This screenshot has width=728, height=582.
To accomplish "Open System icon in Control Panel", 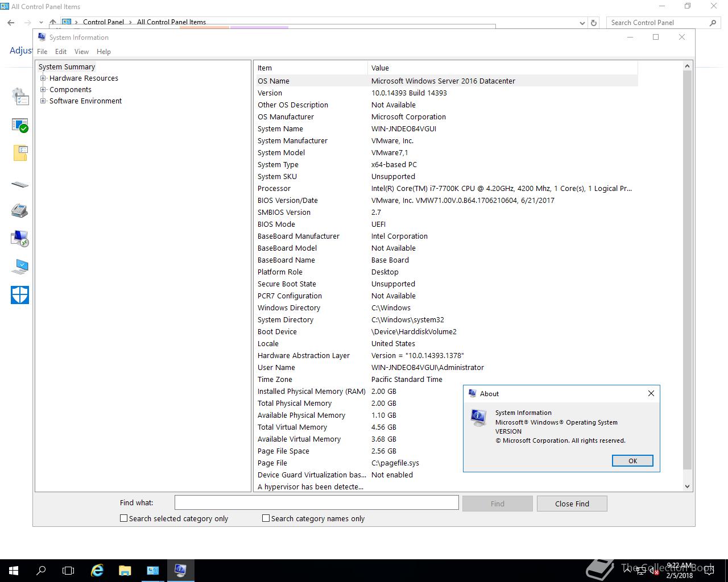I will point(20,266).
